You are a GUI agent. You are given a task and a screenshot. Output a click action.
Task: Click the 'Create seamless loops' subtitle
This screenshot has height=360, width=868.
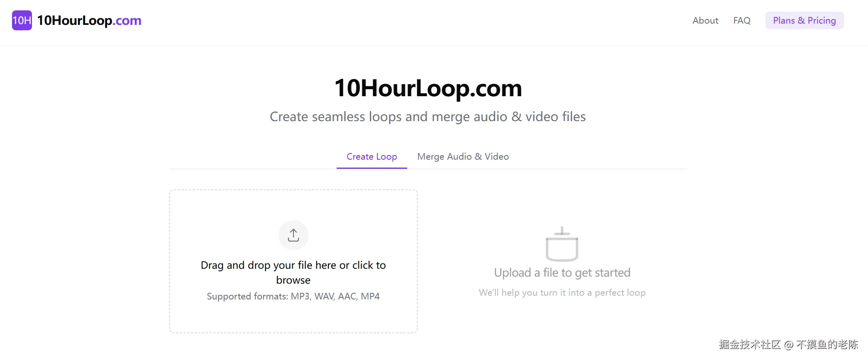coord(428,117)
